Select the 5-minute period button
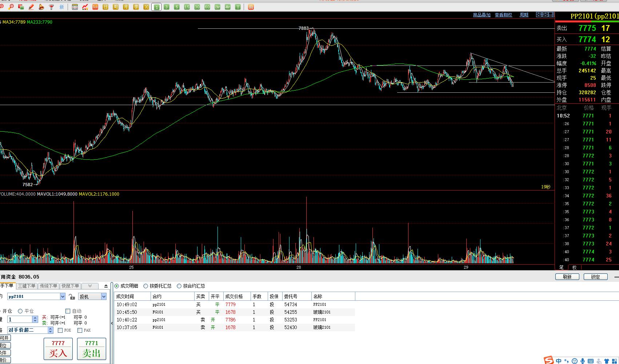This screenshot has width=619, height=364. pyautogui.click(x=177, y=7)
